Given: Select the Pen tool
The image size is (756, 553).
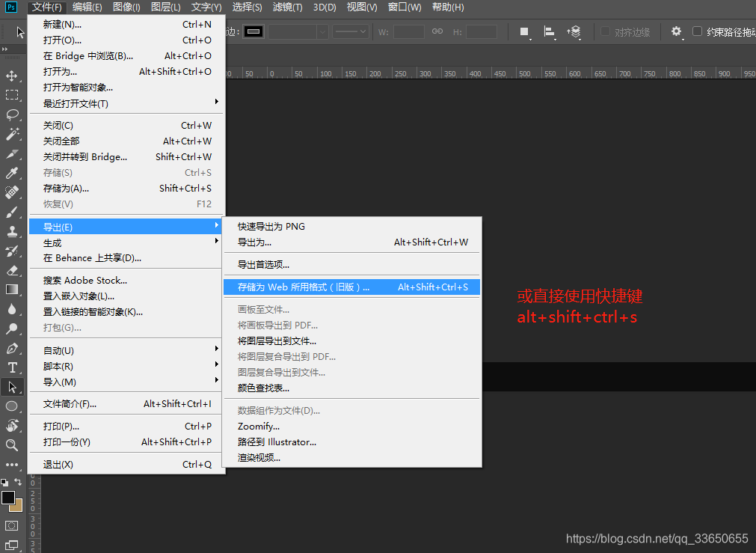Looking at the screenshot, I should click(x=11, y=348).
